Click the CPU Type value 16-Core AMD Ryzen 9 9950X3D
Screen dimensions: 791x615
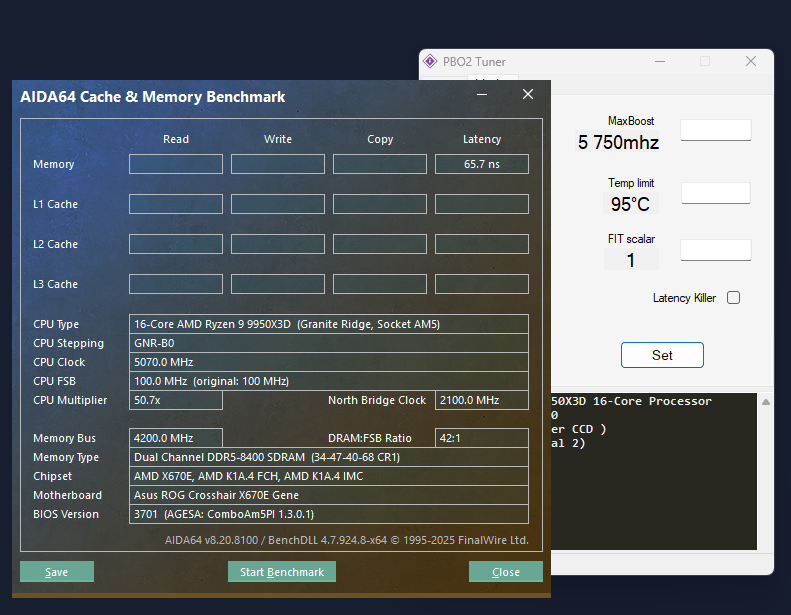329,324
